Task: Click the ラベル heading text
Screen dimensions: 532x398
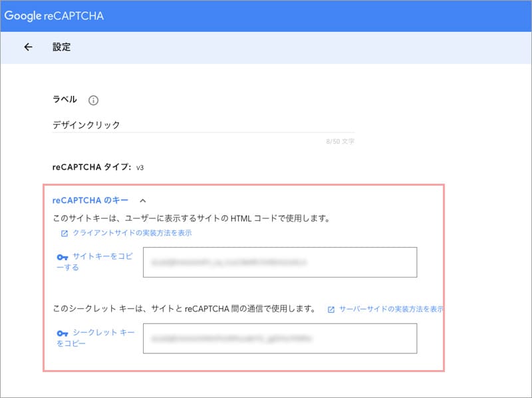Action: coord(65,99)
